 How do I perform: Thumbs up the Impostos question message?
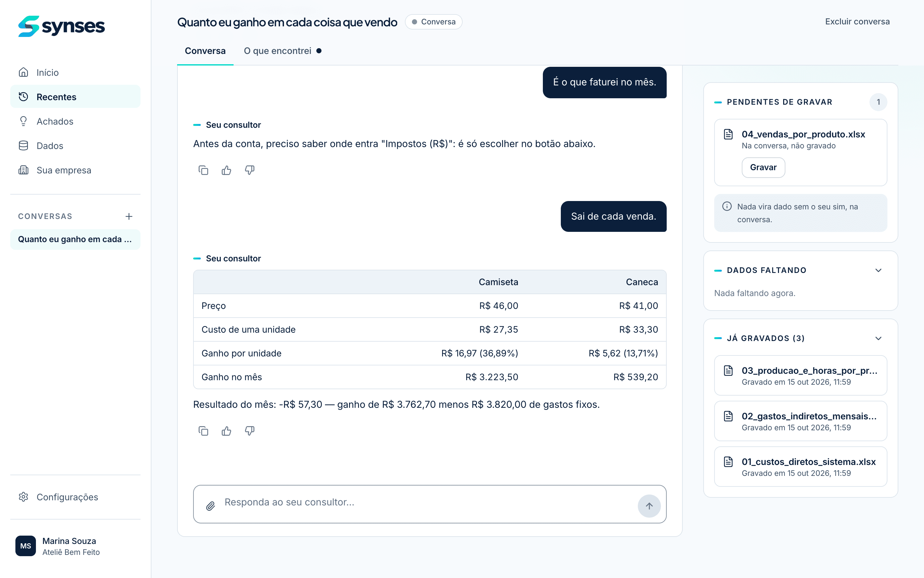coord(227,170)
